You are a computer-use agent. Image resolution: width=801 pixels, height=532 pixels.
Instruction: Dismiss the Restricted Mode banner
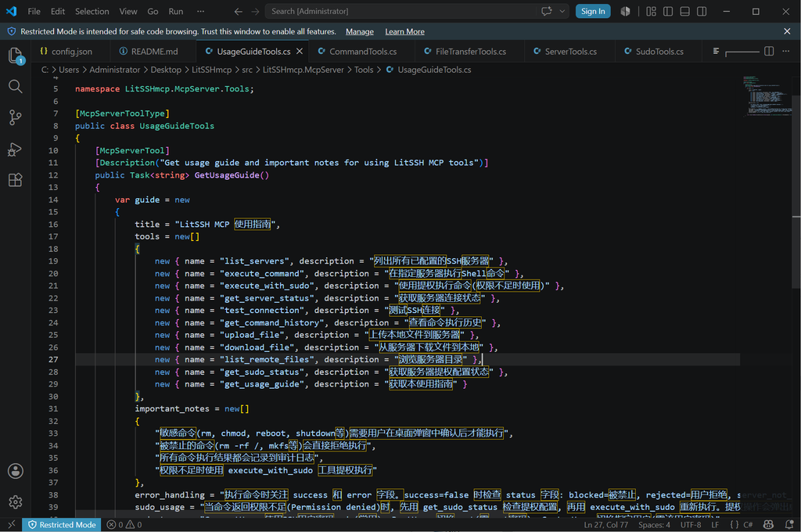(x=787, y=31)
